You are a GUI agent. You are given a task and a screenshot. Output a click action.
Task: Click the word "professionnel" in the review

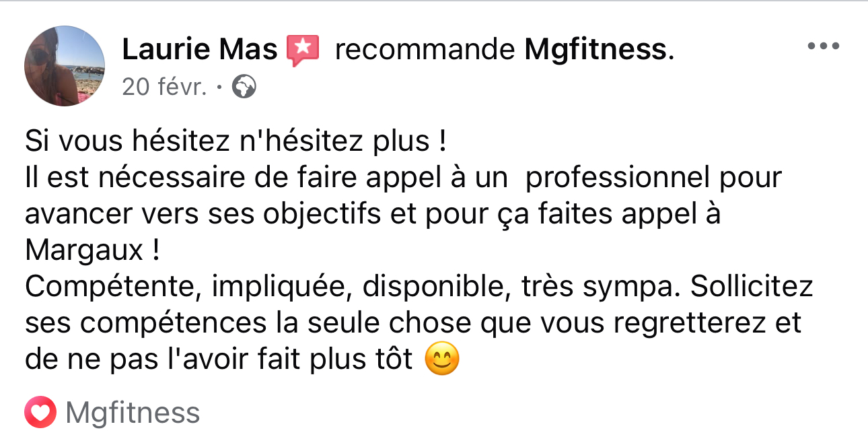pos(617,178)
